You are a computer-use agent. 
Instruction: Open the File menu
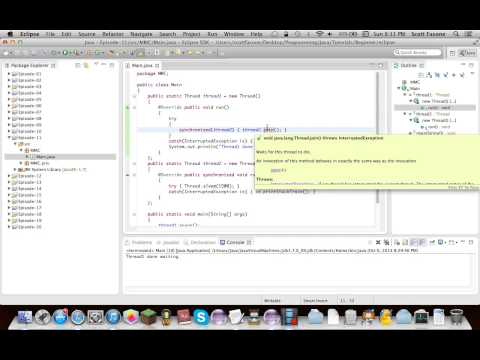[50, 34]
